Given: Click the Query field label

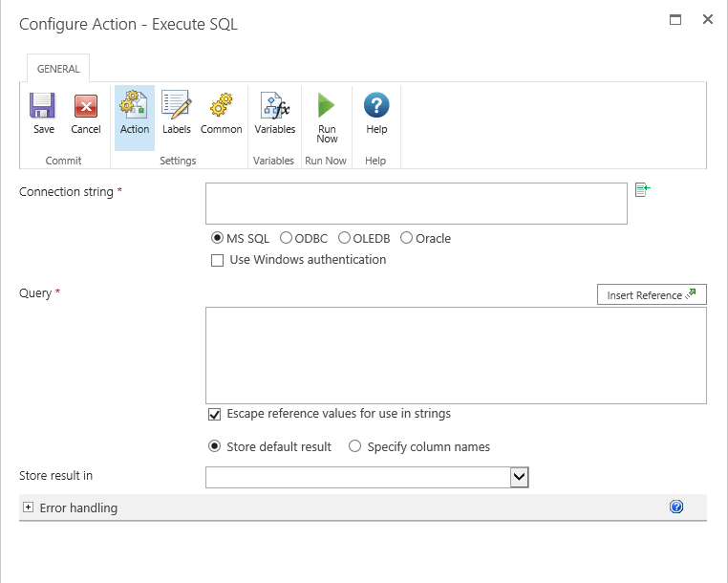Looking at the screenshot, I should pos(35,293).
